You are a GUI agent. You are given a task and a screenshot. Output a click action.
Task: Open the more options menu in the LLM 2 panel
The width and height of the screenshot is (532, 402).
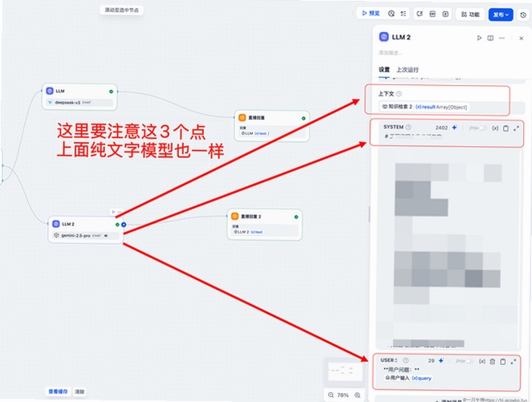(502, 38)
